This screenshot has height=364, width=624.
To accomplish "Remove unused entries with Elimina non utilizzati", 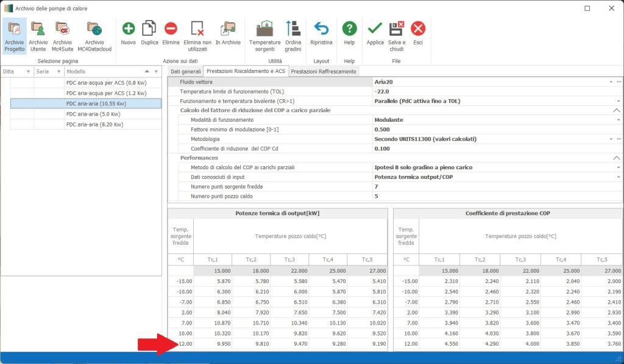I will [x=197, y=37].
